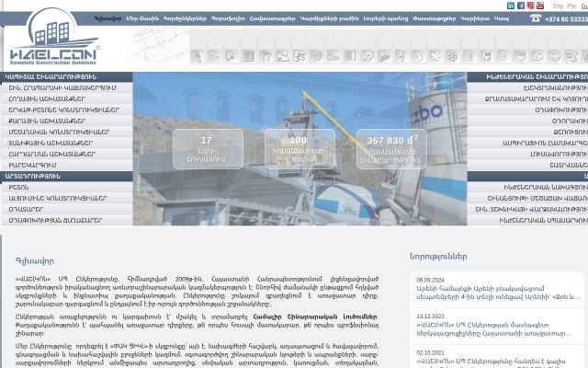Open the Կարծիքների բաժին menu item

[x=329, y=18]
